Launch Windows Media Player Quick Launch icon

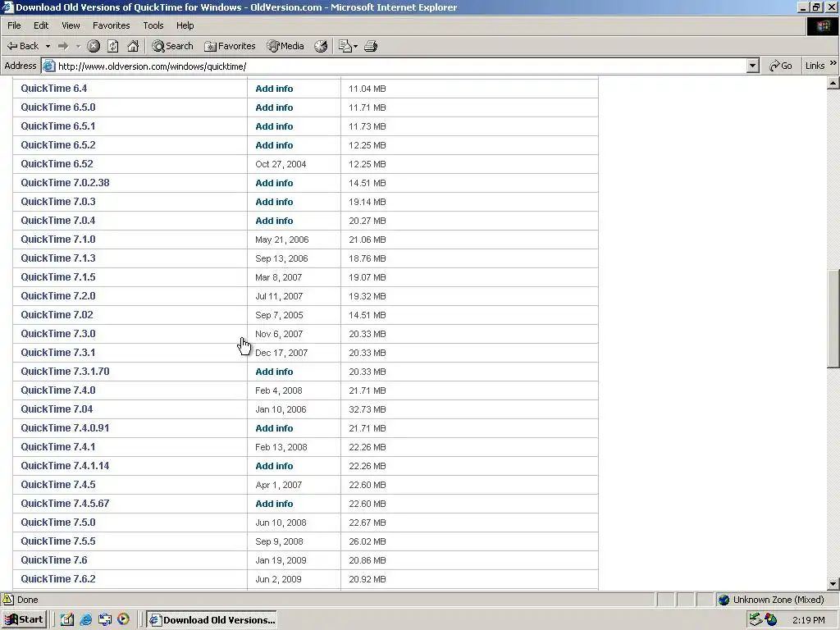(x=123, y=619)
